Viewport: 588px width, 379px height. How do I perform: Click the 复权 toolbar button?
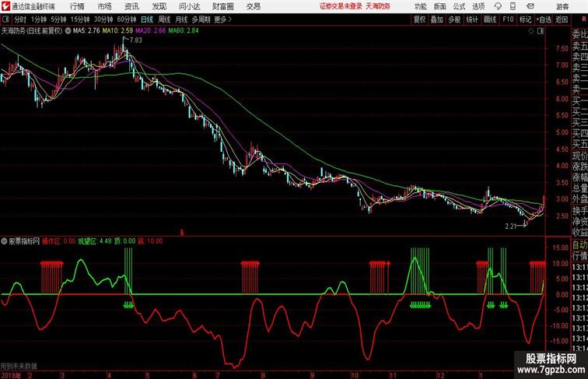tap(420, 19)
